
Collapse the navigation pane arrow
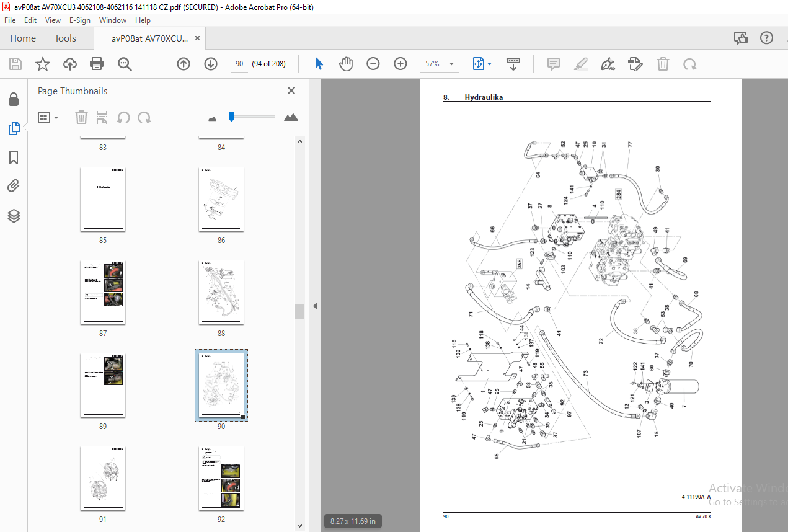click(314, 306)
